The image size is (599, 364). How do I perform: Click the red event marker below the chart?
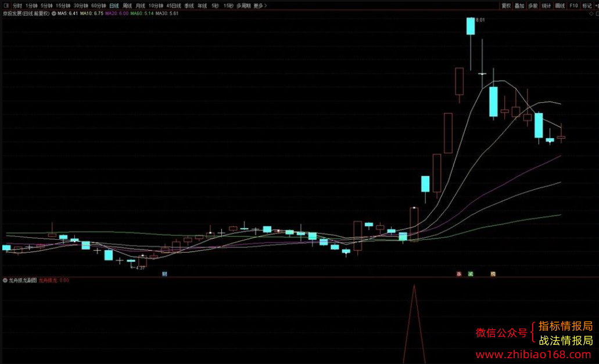pos(459,274)
